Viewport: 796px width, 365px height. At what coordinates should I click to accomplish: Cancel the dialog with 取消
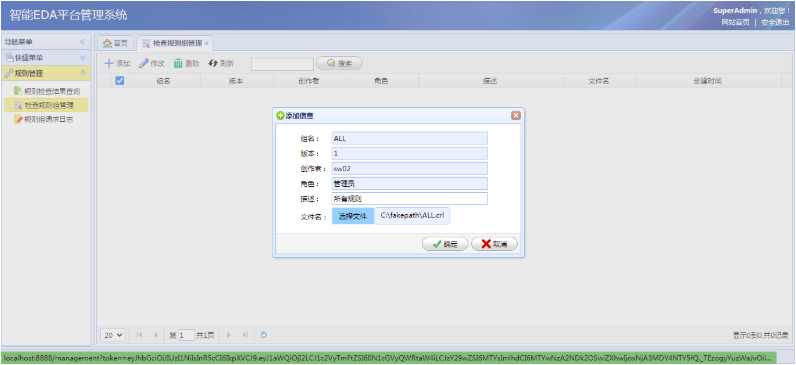(x=494, y=244)
